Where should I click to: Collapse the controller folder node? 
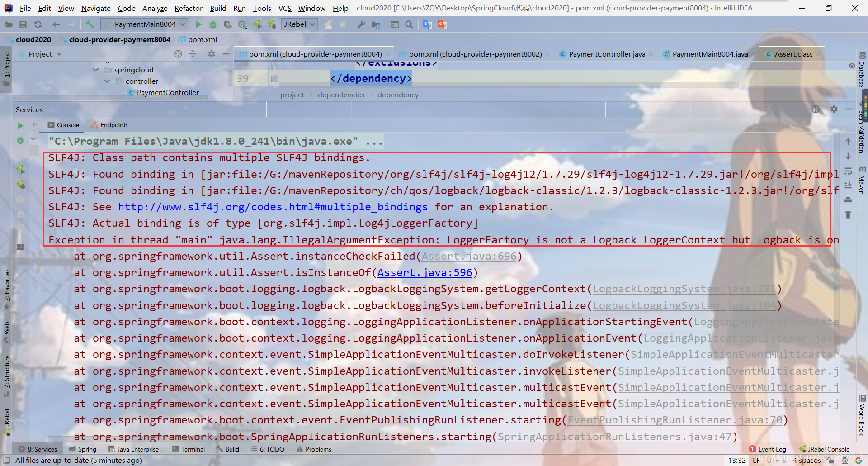click(107, 81)
